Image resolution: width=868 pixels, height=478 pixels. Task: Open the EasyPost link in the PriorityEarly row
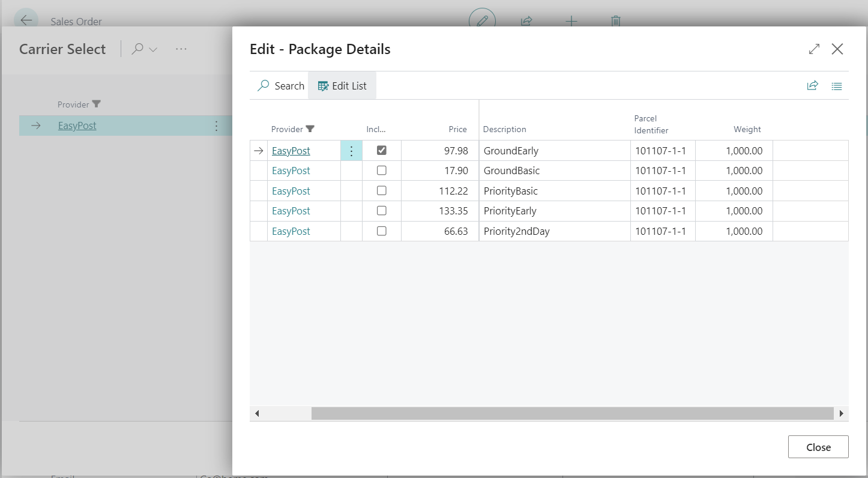tap(291, 211)
